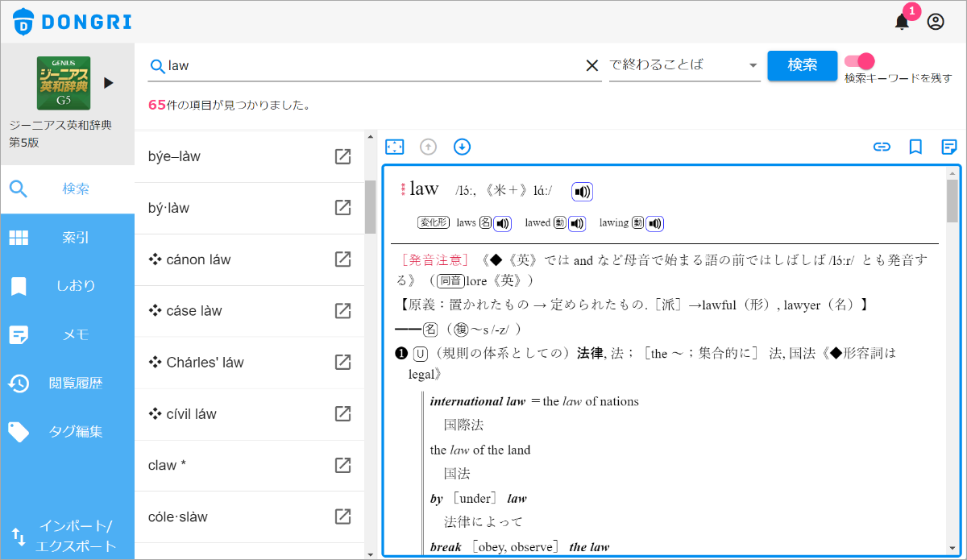Select the cóle·slàw result
This screenshot has width=967, height=560.
tap(250, 516)
